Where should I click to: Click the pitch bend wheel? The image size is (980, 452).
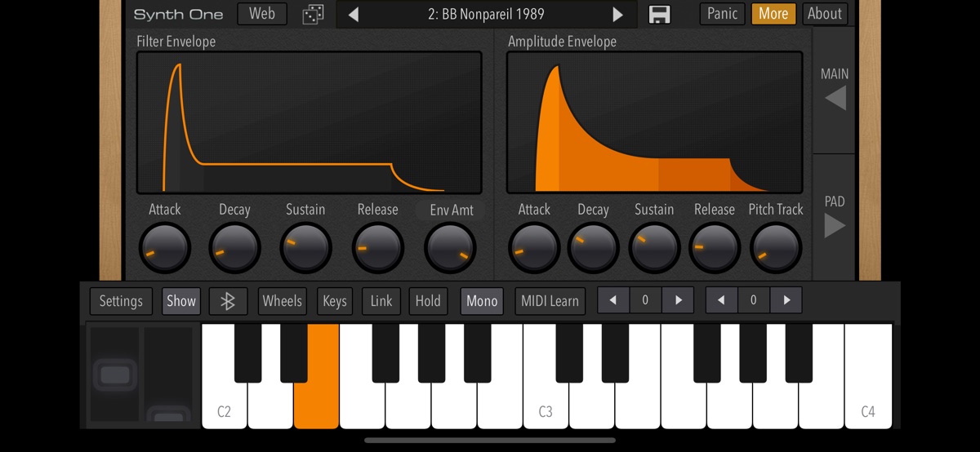click(114, 375)
